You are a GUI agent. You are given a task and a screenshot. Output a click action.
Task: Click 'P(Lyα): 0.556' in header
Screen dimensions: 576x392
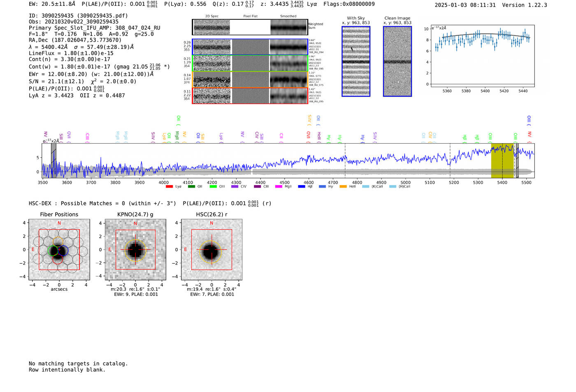[x=185, y=4]
